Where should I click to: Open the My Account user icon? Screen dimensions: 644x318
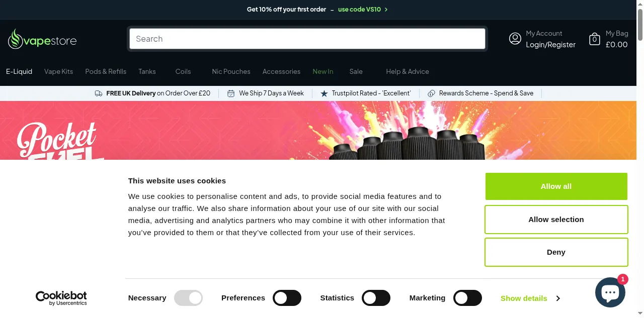coord(515,39)
